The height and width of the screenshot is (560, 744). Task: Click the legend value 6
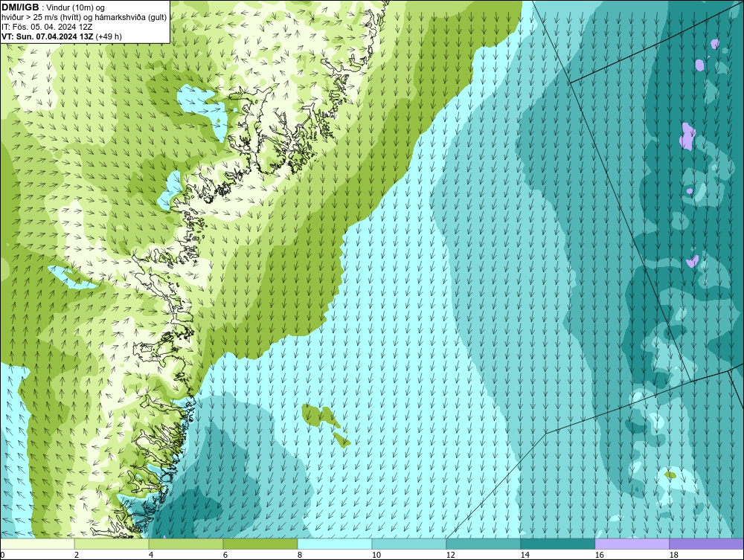coord(225,555)
